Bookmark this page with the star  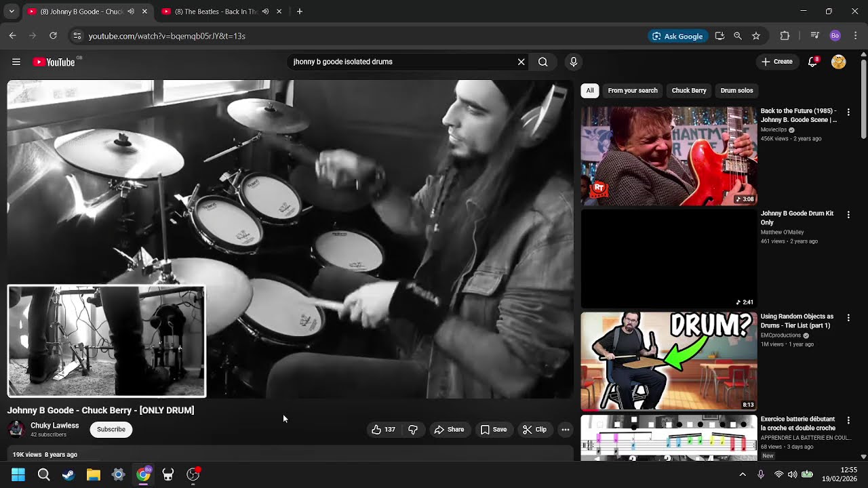756,36
